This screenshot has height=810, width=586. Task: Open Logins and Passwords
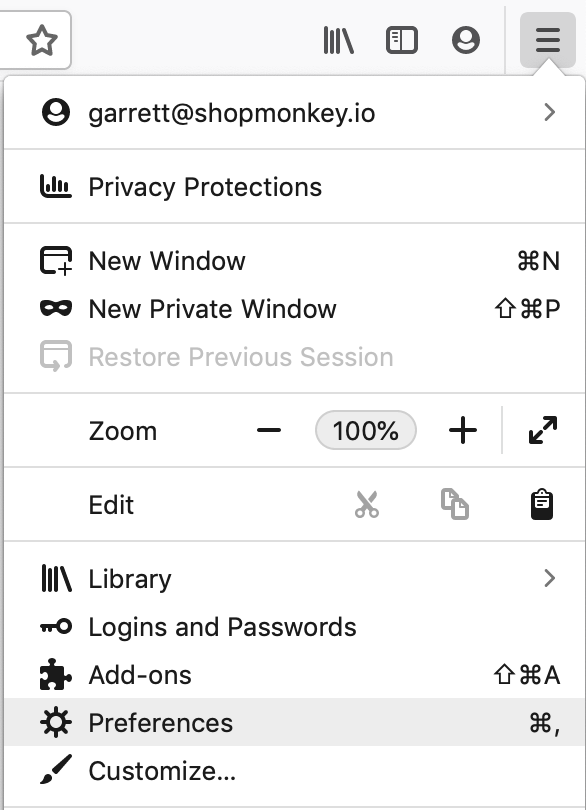[295, 627]
